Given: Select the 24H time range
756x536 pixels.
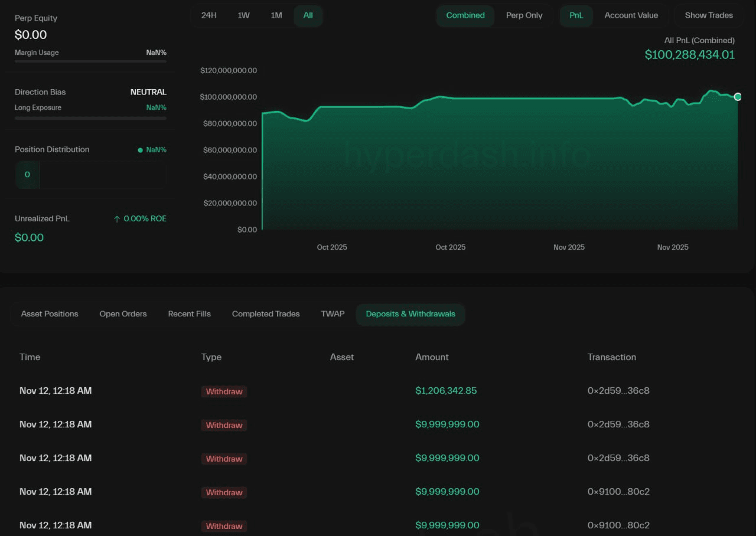Looking at the screenshot, I should 208,15.
